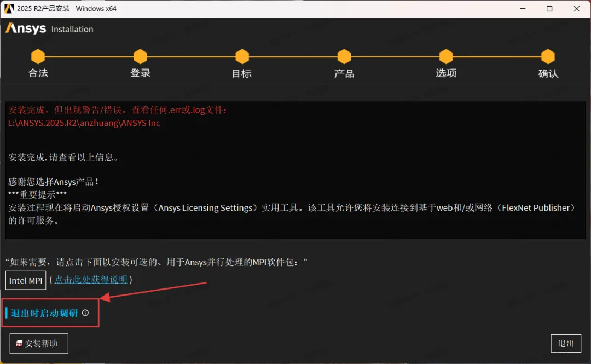Screen dimensions: 591x364
Task: Click the 退出 exit button
Action: point(566,343)
